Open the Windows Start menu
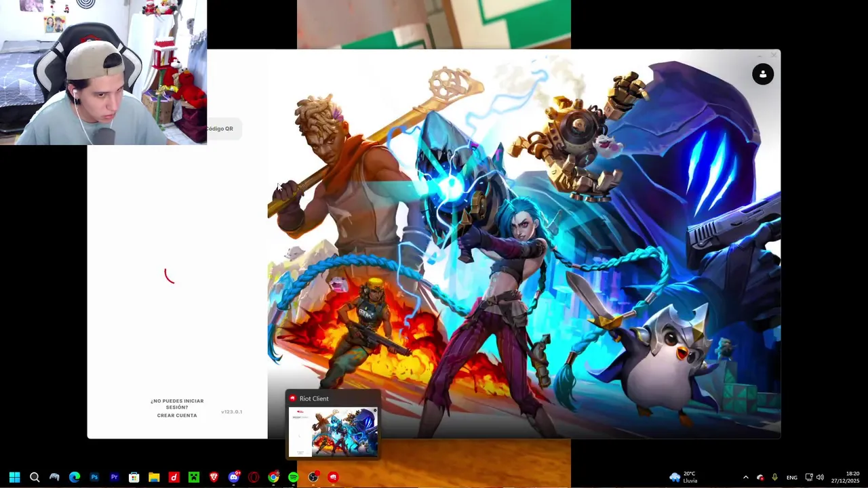The width and height of the screenshot is (868, 488). (x=14, y=477)
